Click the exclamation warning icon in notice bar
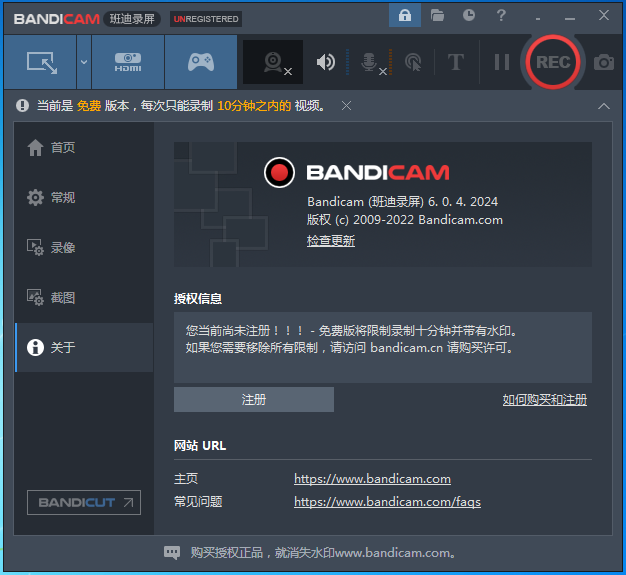Viewport: 626px width, 575px height. (22, 106)
